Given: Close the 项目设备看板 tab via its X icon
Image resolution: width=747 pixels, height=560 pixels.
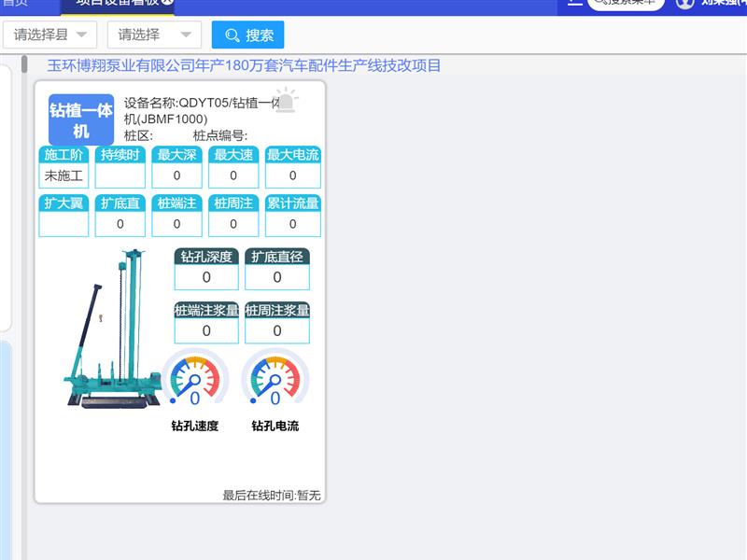Looking at the screenshot, I should [166, 3].
